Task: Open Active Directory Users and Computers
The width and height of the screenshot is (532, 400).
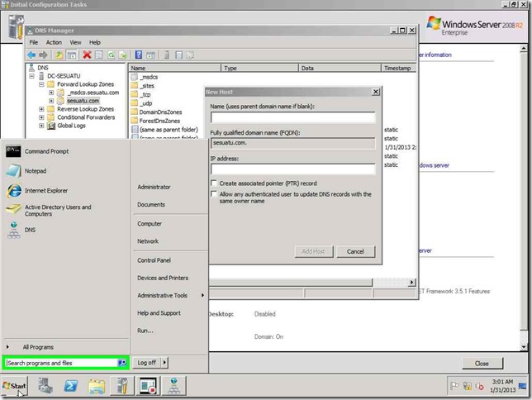Action: click(x=58, y=211)
